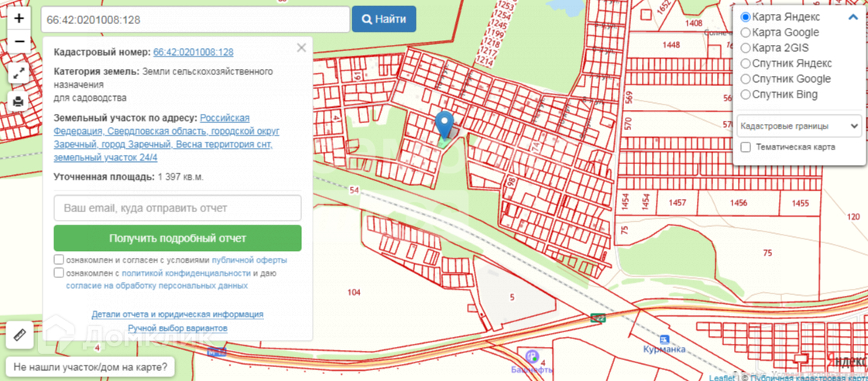The height and width of the screenshot is (381, 868).
Task: Select Спутник Bing radio option
Action: coord(746,94)
